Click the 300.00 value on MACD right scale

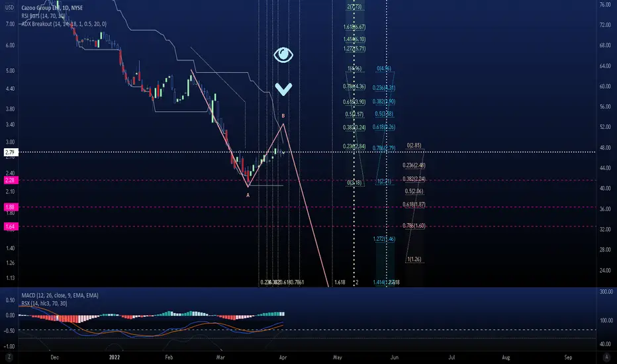(606, 292)
